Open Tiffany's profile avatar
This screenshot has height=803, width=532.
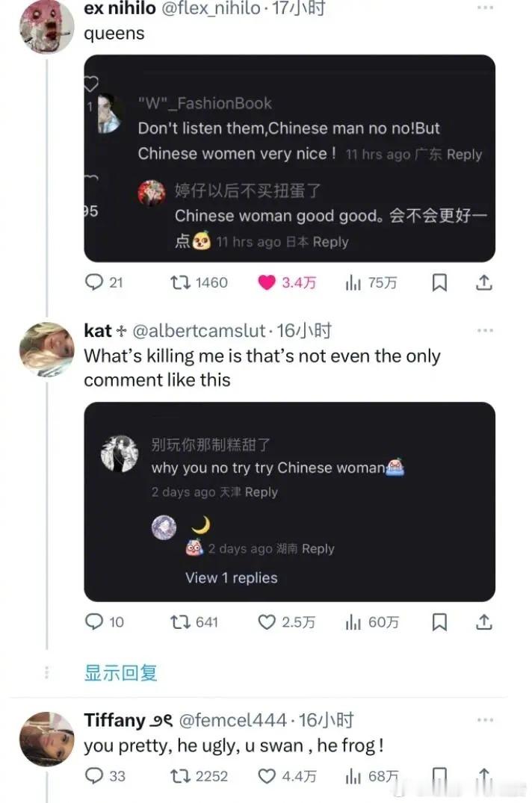(x=46, y=738)
